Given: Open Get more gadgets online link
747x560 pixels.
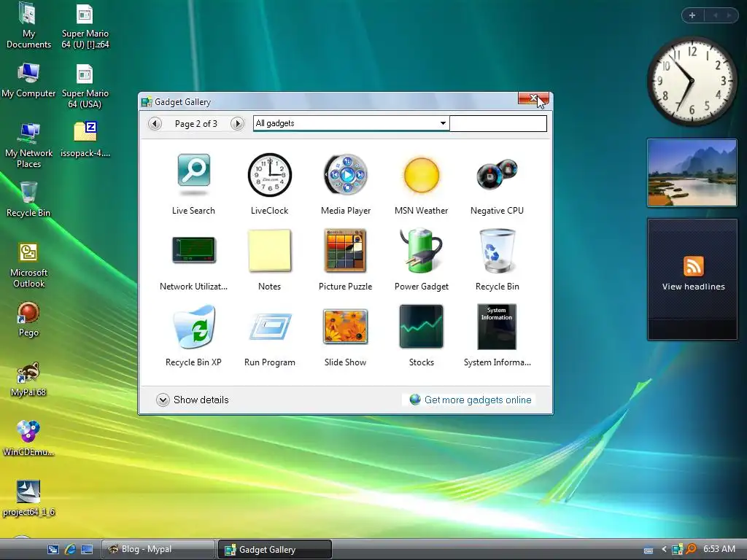Looking at the screenshot, I should click(x=471, y=400).
